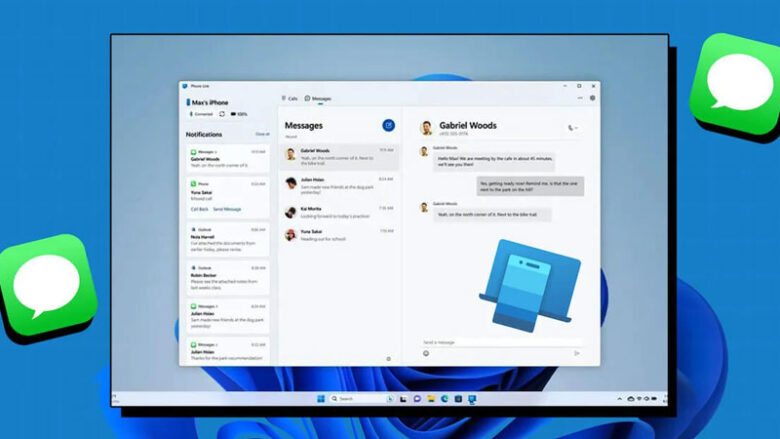Click the small icon at bottom of message list
Image resolution: width=780 pixels, height=439 pixels.
389,358
